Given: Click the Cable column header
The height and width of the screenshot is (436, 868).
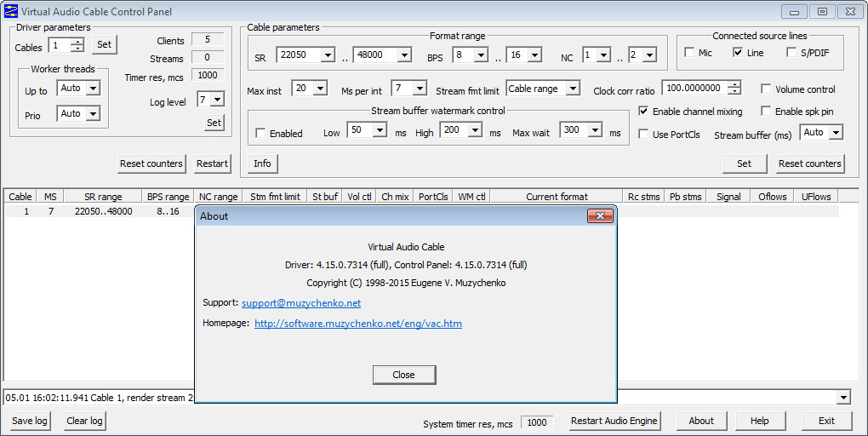Looking at the screenshot, I should click(x=20, y=197).
